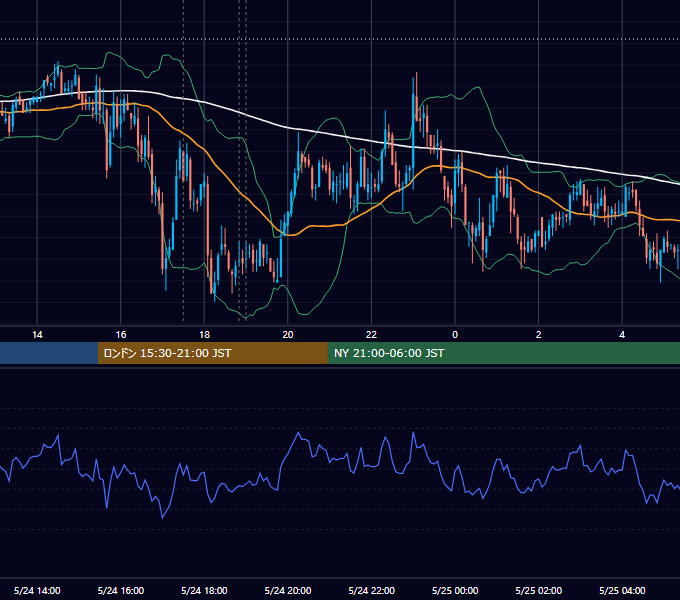680x600 pixels.
Task: Click the hour label 2 on the price chart axis
Action: point(539,335)
